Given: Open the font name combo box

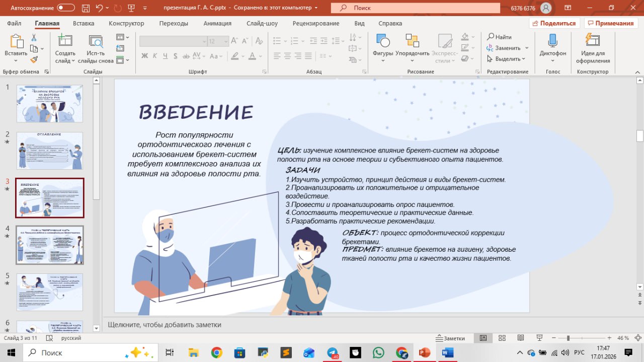Looking at the screenshot, I should [173, 41].
